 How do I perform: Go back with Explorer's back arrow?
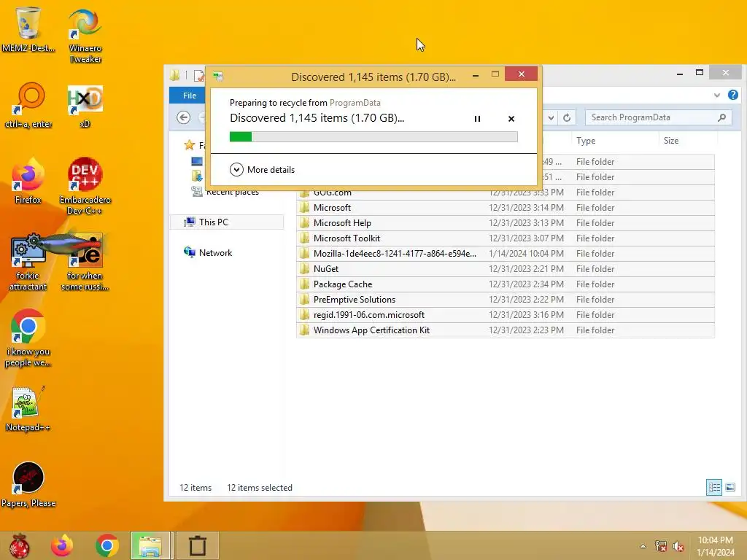(183, 117)
